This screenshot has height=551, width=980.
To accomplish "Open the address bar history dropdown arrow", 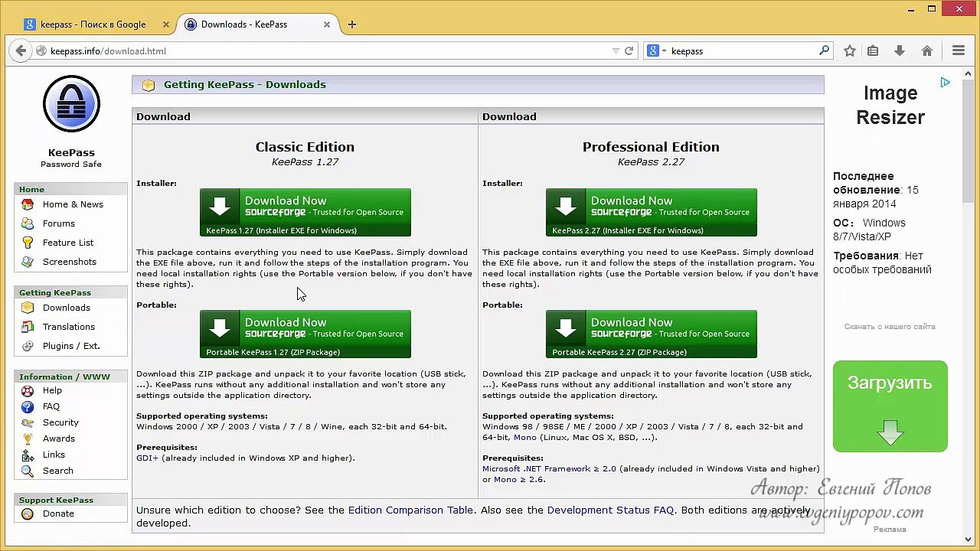I will [x=616, y=51].
